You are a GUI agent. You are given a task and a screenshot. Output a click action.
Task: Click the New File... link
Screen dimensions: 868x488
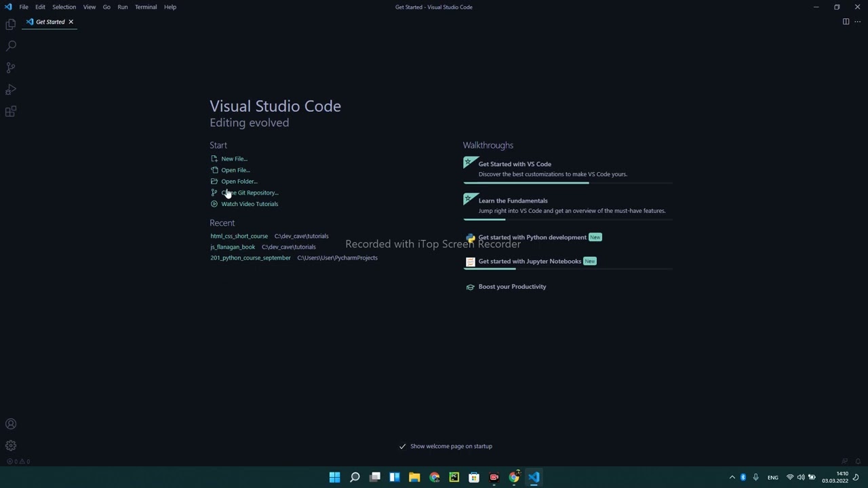coord(234,159)
